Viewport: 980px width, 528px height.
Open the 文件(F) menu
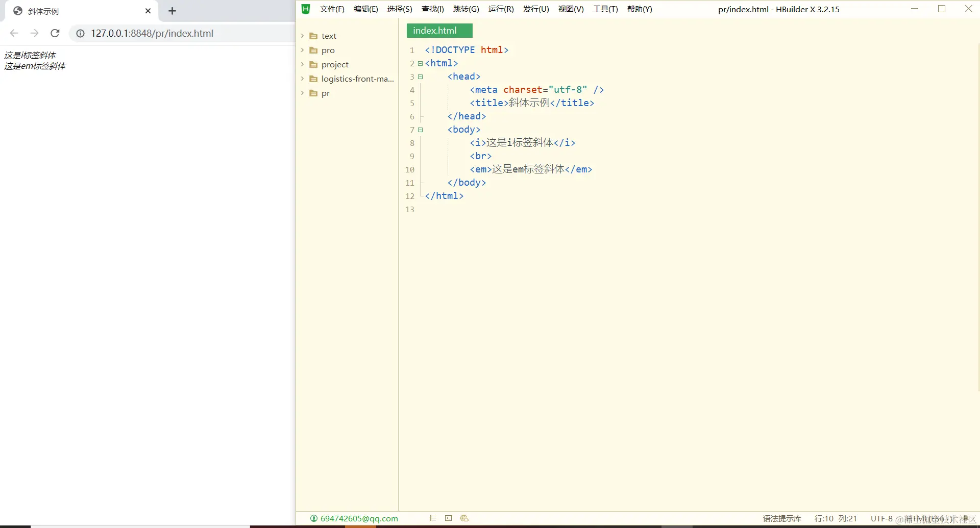pyautogui.click(x=332, y=9)
